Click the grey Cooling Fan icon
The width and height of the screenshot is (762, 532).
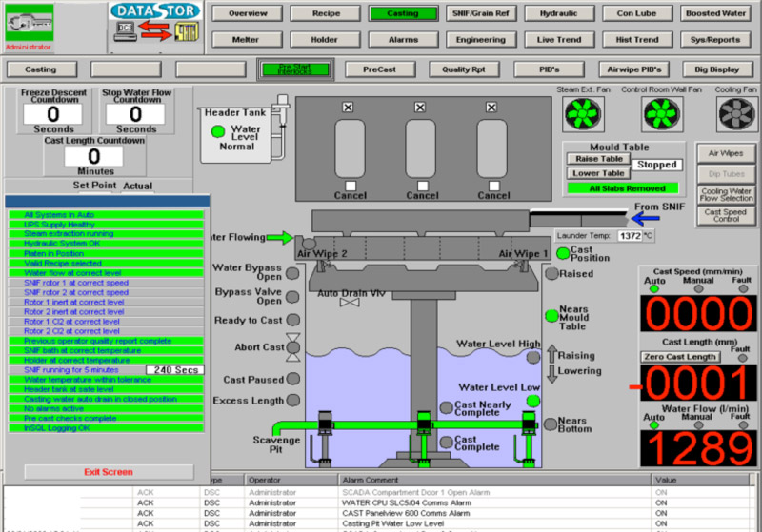734,114
